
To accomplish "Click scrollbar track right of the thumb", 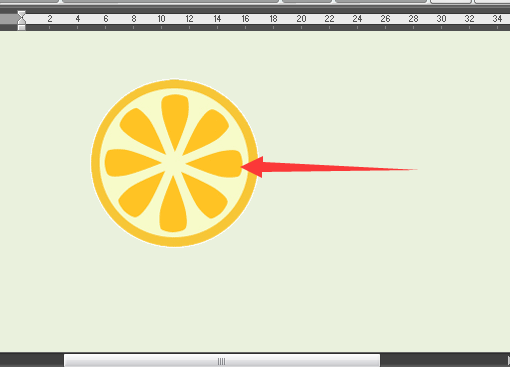I will click(443, 361).
